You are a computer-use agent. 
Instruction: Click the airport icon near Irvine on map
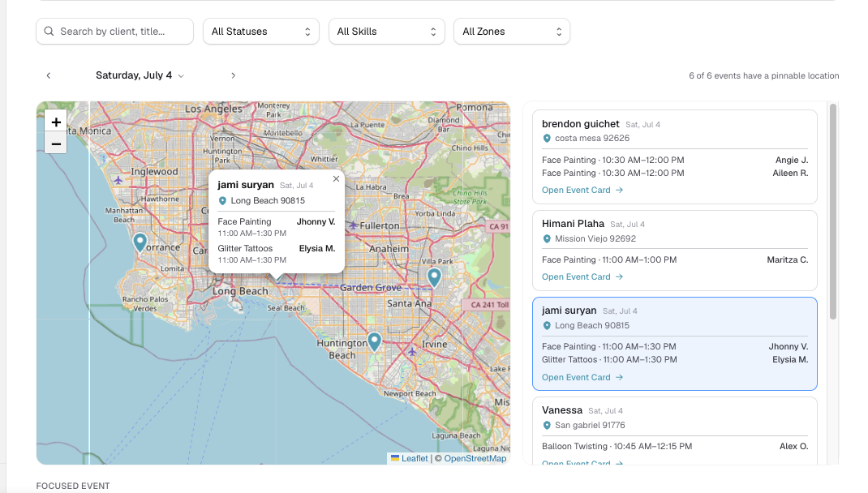tap(412, 351)
